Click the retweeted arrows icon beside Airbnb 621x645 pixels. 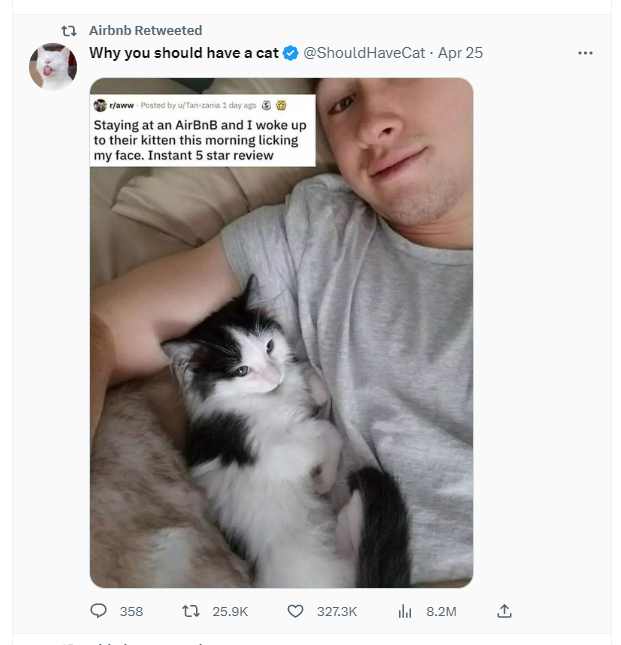(69, 31)
